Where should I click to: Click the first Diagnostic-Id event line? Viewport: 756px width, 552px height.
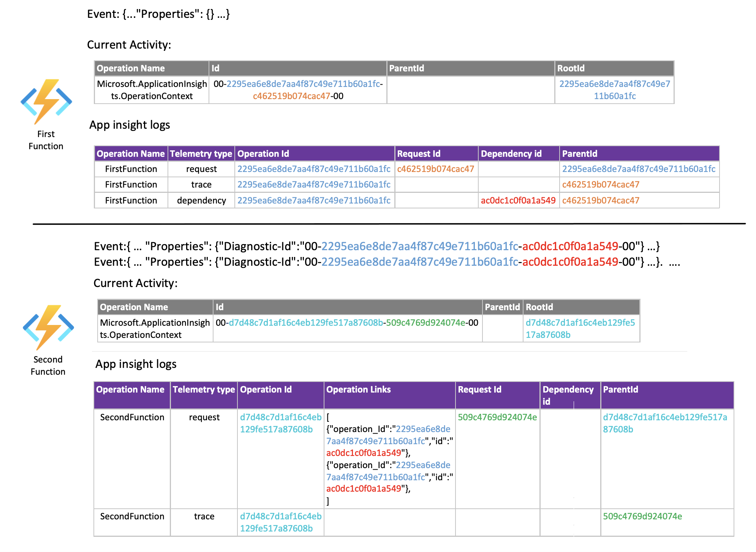376,246
